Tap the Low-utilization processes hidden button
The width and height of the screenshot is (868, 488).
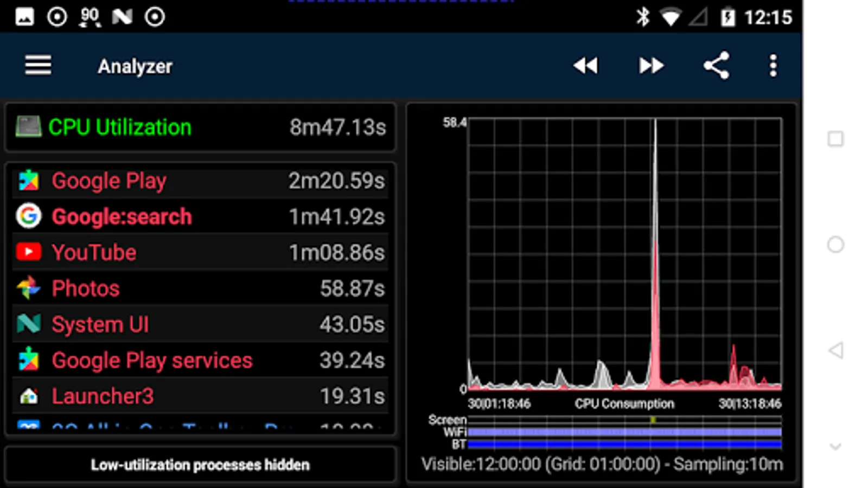click(x=200, y=465)
